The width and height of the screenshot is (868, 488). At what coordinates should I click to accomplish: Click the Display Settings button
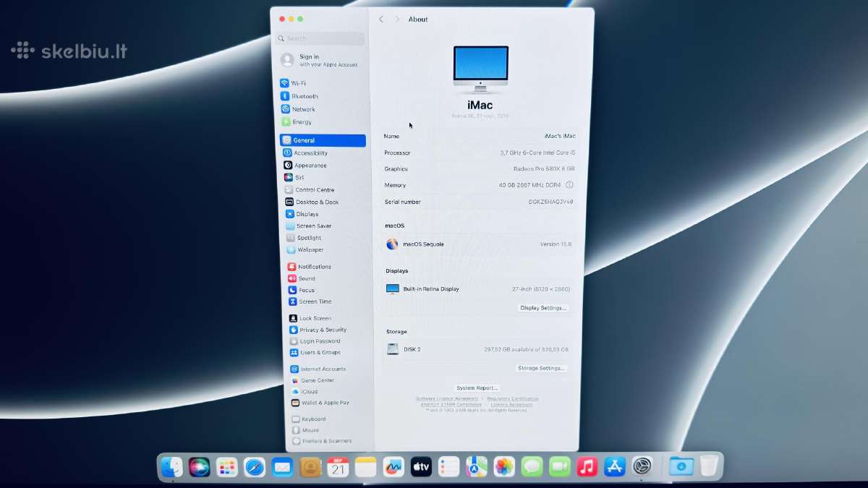pos(543,308)
